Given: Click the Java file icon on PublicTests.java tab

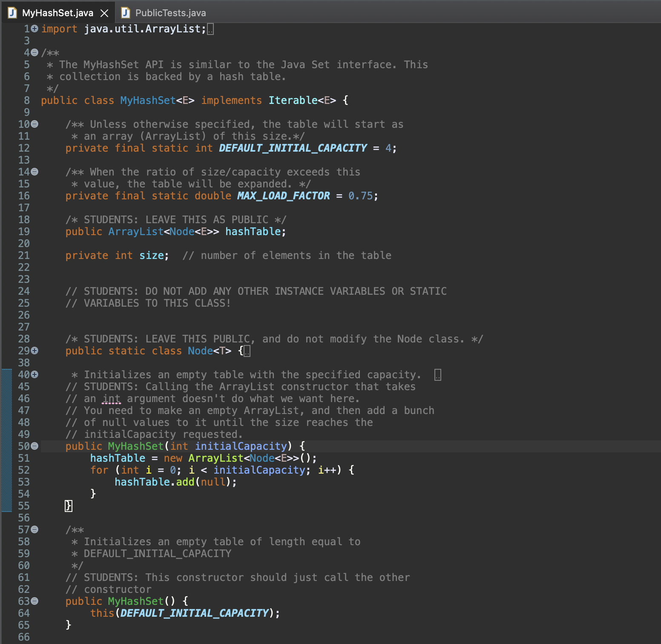Looking at the screenshot, I should (125, 13).
